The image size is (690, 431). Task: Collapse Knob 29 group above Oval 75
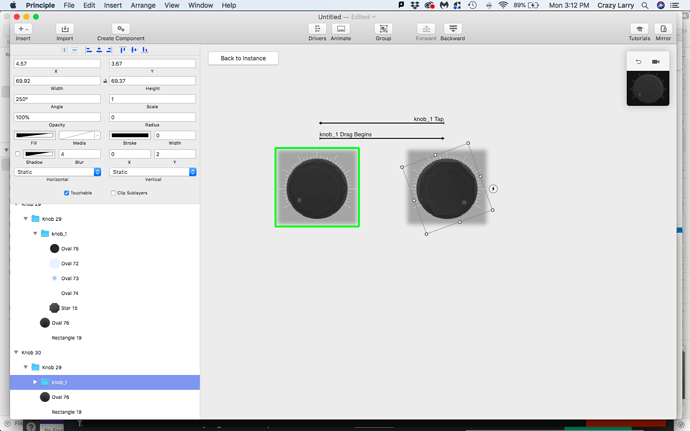coord(26,218)
